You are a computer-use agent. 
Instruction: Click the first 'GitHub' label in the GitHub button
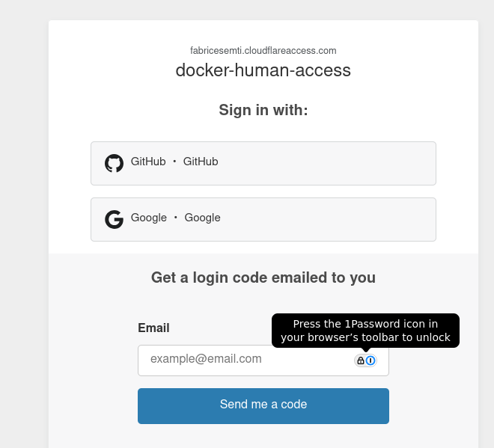click(148, 162)
